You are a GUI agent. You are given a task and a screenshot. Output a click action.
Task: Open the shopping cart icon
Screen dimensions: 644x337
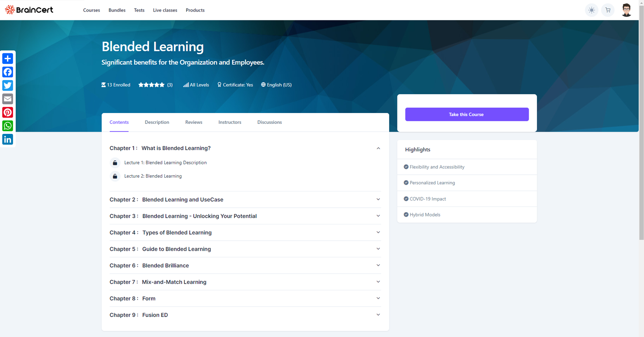pos(608,10)
